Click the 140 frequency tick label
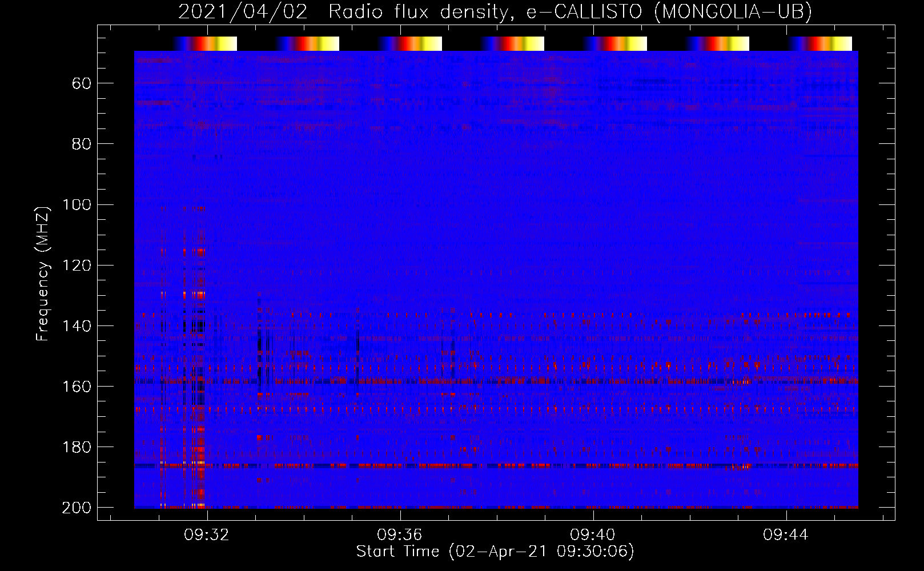The image size is (924, 571). (x=77, y=326)
